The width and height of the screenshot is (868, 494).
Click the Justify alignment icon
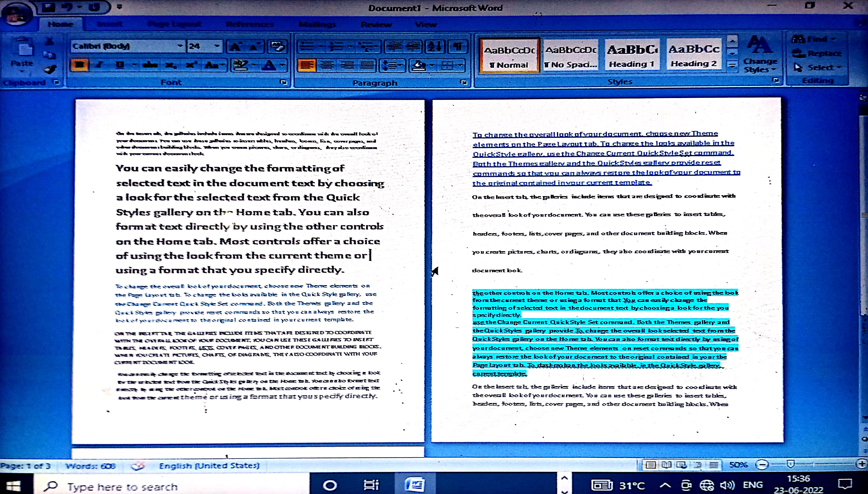coord(367,65)
